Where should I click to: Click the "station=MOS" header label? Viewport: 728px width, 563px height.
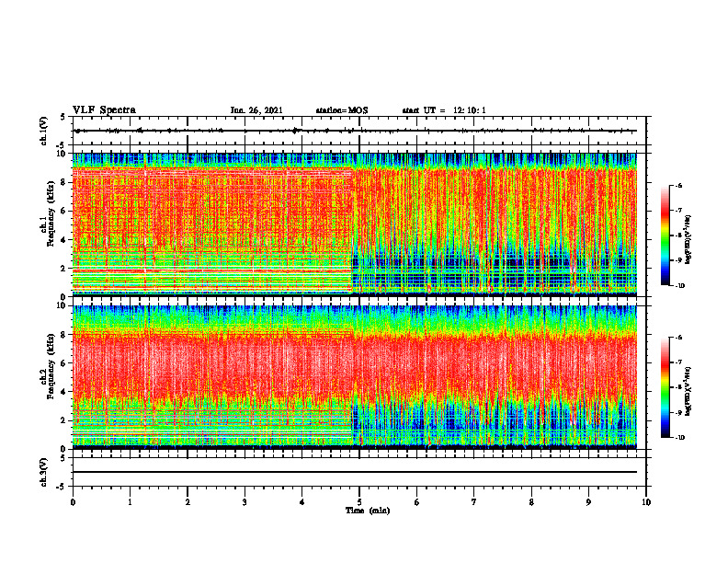[342, 110]
